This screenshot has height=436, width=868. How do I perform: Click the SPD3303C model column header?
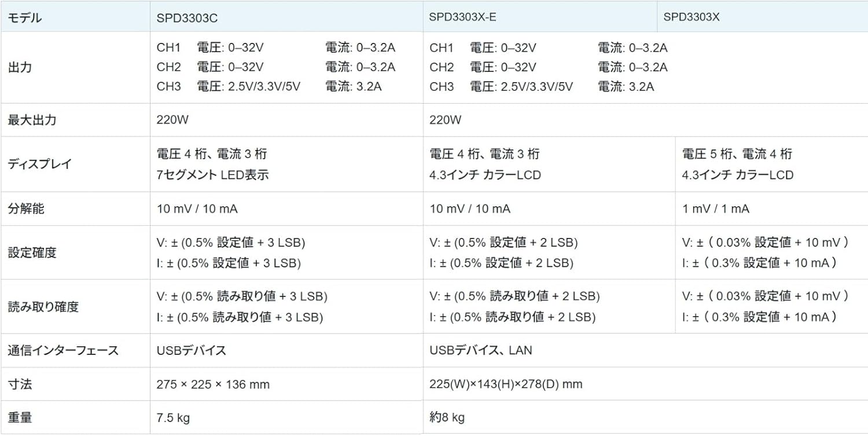coord(187,18)
